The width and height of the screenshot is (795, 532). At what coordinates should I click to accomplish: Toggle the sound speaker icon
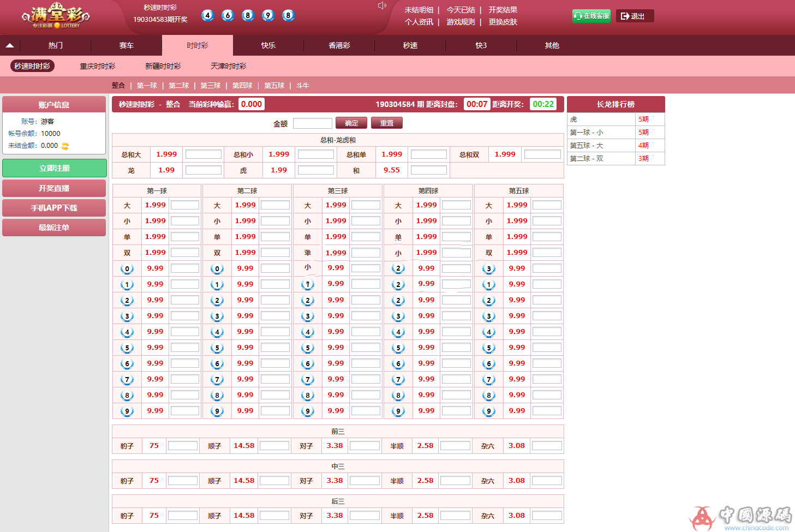[x=382, y=6]
